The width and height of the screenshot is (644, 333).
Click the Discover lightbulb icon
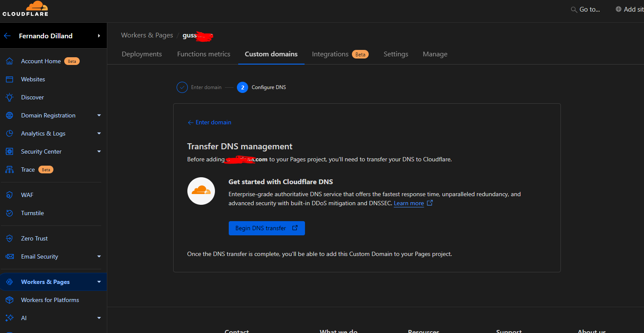click(9, 97)
